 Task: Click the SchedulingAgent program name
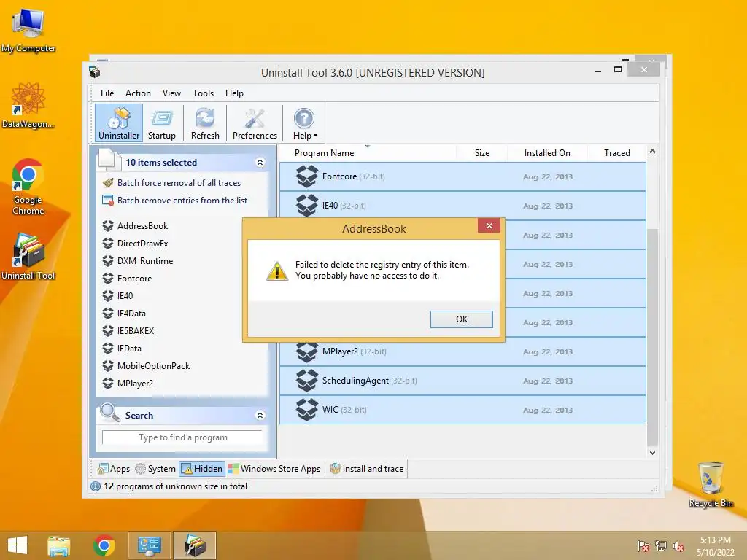(355, 381)
